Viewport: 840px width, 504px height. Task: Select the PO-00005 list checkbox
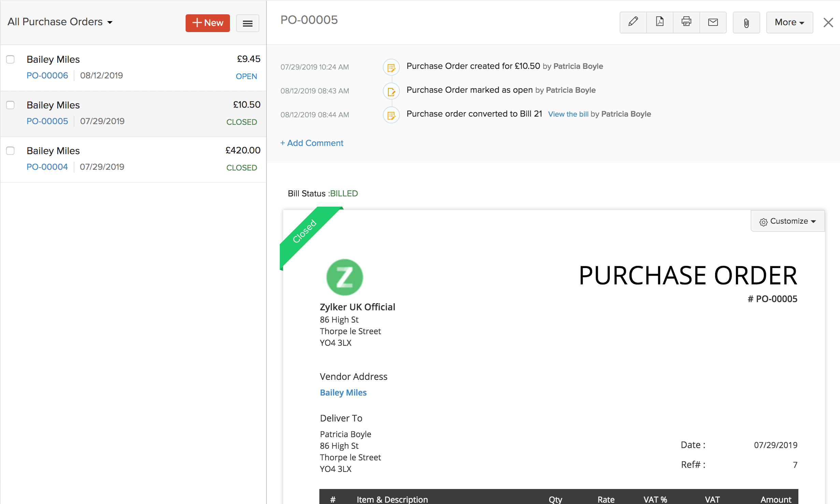10,105
